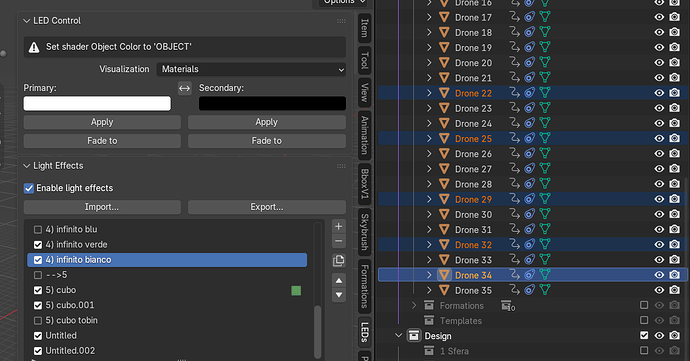Click the green color indicator on 5) cubo

click(296, 291)
